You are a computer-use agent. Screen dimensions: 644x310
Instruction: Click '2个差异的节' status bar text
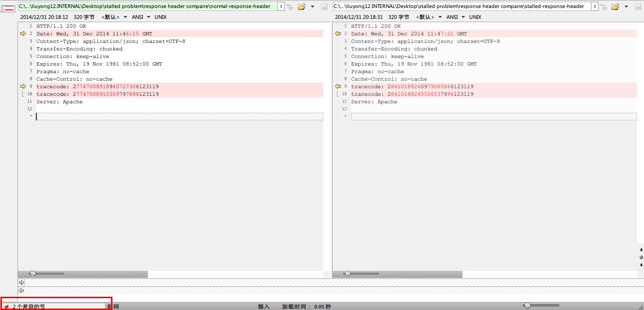pos(29,307)
